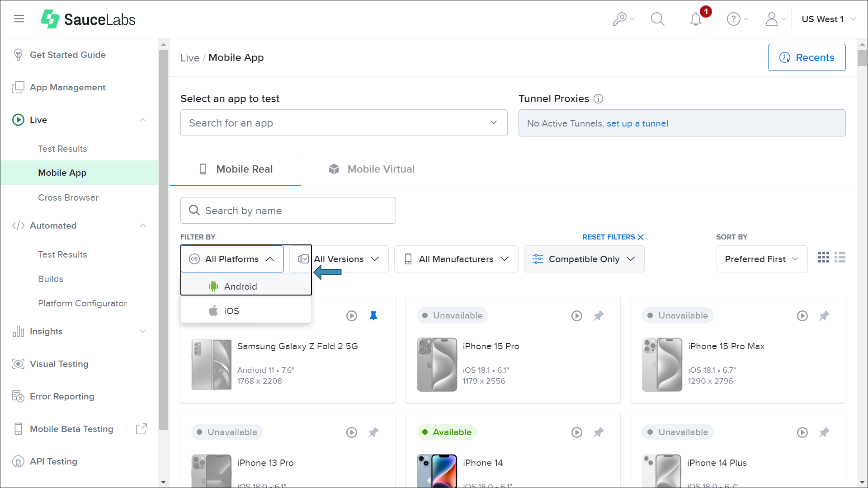
Task: Open the Search for an app dropdown
Action: pyautogui.click(x=344, y=123)
